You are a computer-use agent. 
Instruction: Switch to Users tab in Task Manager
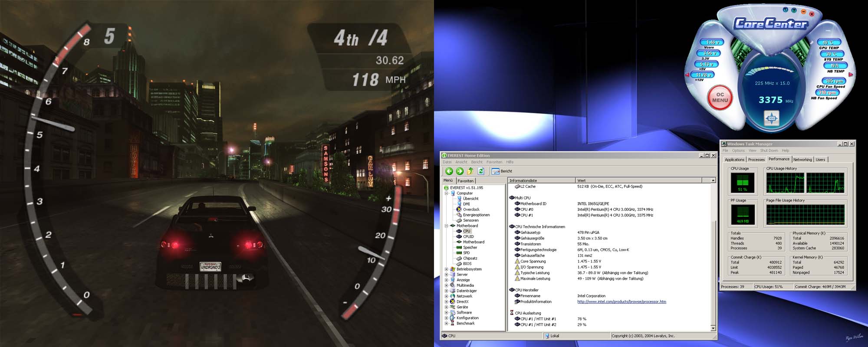pos(820,160)
